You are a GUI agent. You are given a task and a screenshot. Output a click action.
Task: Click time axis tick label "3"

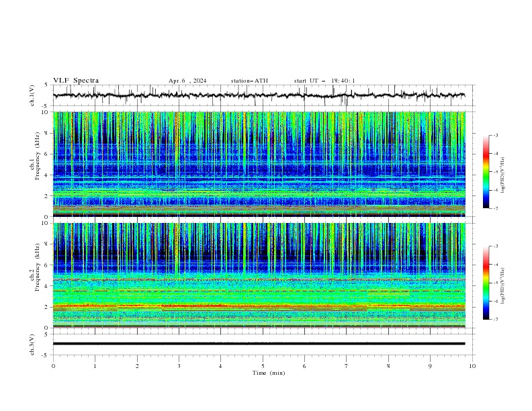pyautogui.click(x=179, y=366)
